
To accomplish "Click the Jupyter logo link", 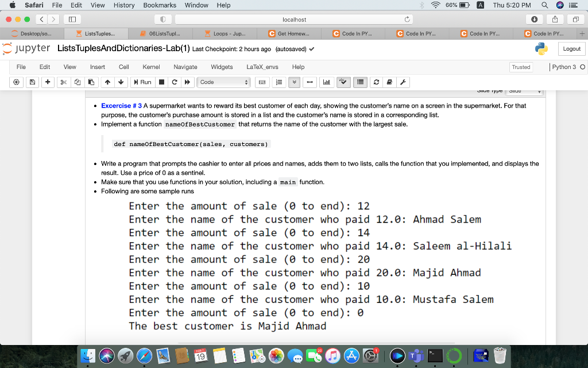I will tap(26, 48).
